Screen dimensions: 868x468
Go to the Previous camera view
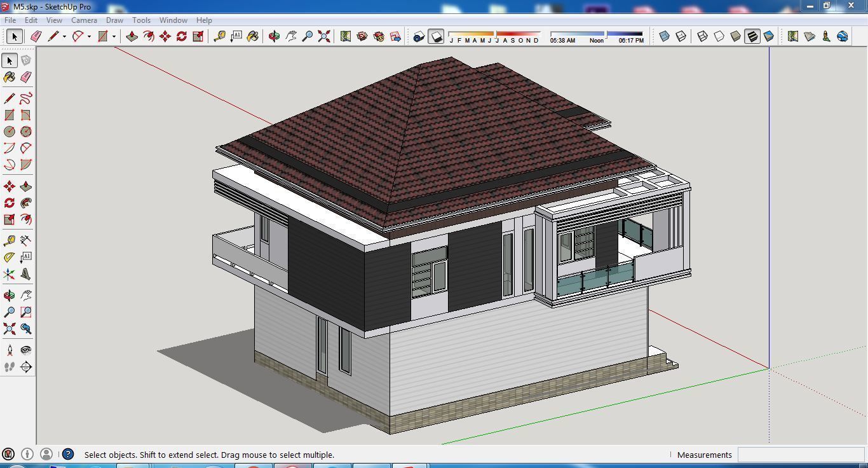pos(26,329)
